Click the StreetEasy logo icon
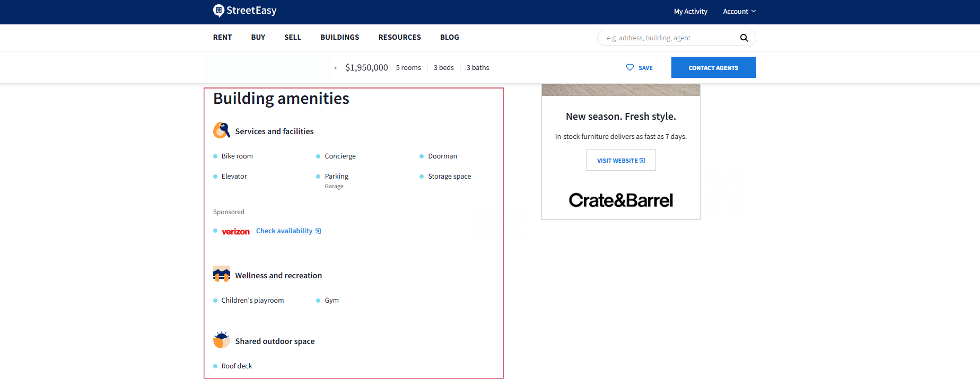The height and width of the screenshot is (388, 980). (218, 11)
